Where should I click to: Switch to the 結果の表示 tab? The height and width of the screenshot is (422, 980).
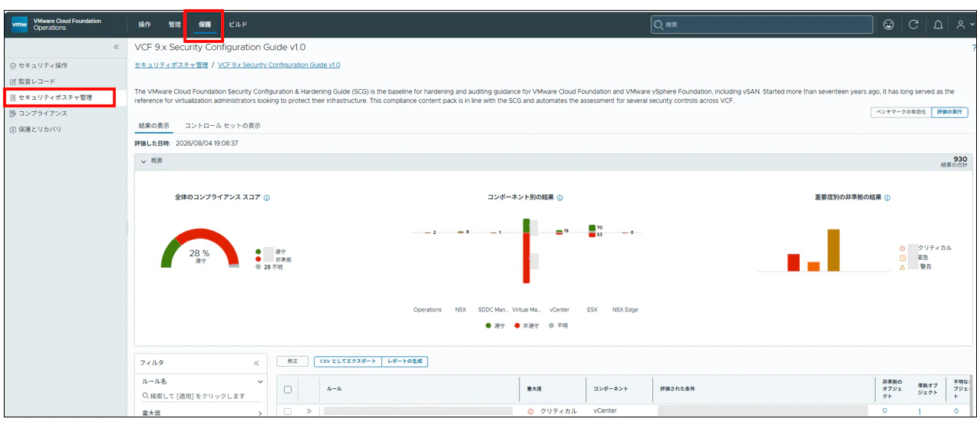[x=153, y=125]
